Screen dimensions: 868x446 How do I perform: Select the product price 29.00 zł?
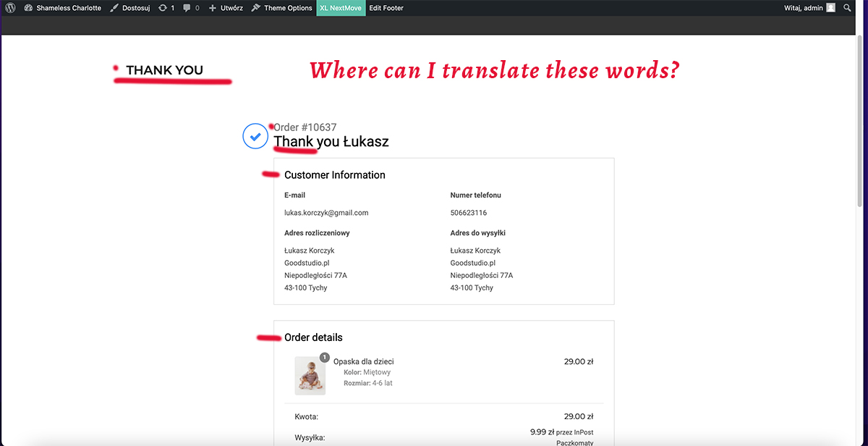579,361
